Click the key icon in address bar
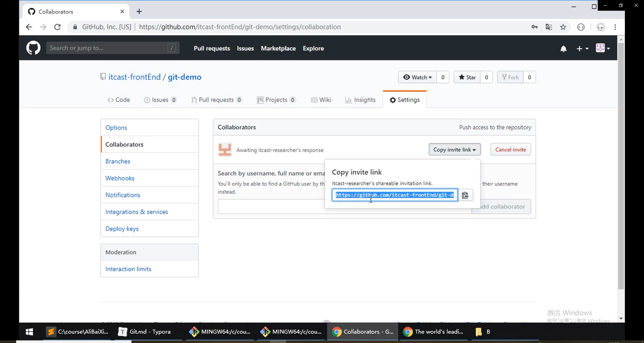Screen dimensions: 644x343 tap(535, 27)
